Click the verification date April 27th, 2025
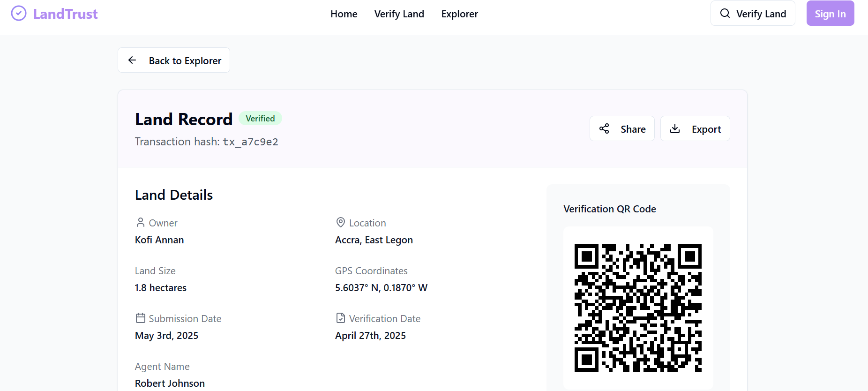The image size is (868, 391). tap(370, 336)
